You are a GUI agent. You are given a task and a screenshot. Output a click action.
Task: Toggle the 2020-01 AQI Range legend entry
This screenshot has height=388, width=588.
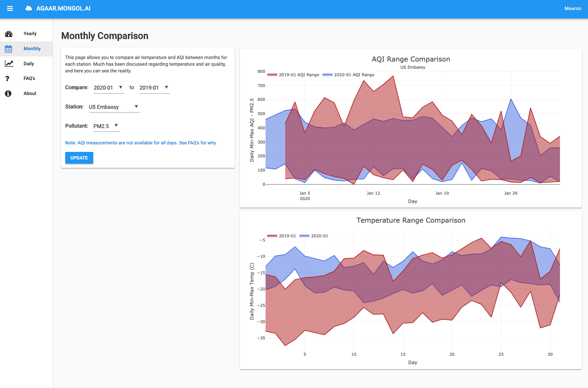pyautogui.click(x=350, y=75)
